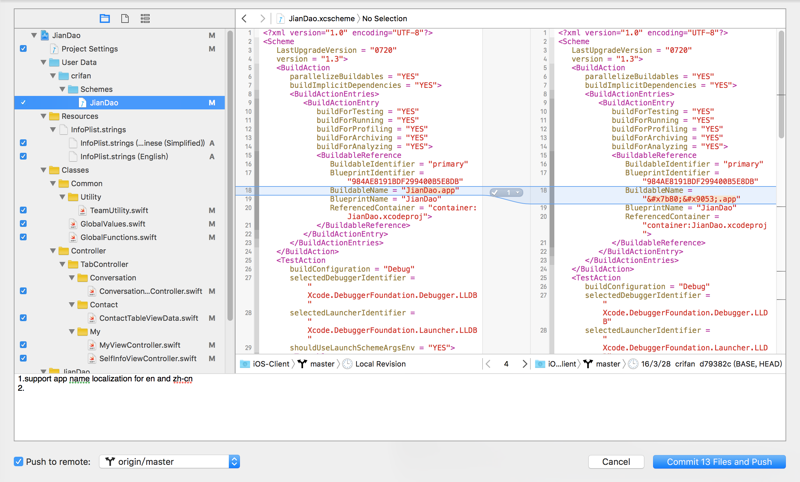Click the InfoPlist.strings group file icon
The height and width of the screenshot is (482, 800).
64,130
